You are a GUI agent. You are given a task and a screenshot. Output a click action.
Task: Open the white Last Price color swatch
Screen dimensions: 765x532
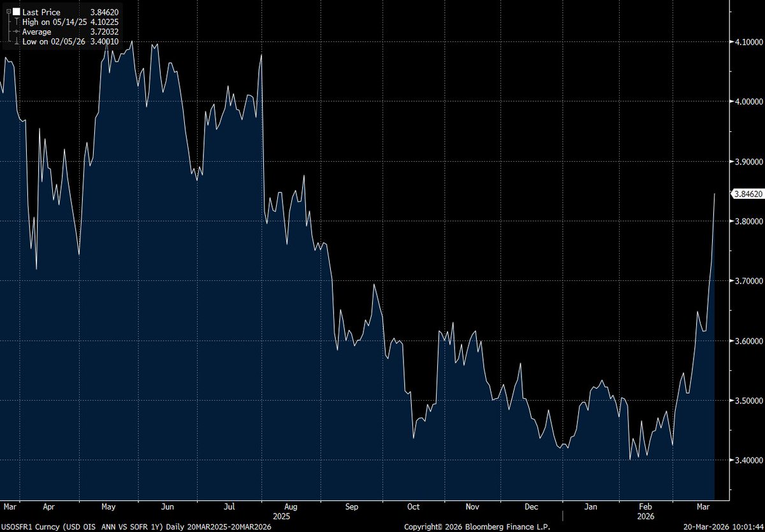[16, 11]
